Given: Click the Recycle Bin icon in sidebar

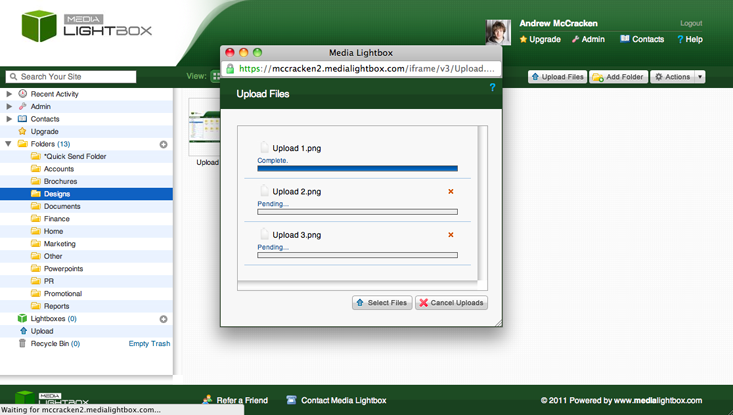Looking at the screenshot, I should click(x=22, y=344).
